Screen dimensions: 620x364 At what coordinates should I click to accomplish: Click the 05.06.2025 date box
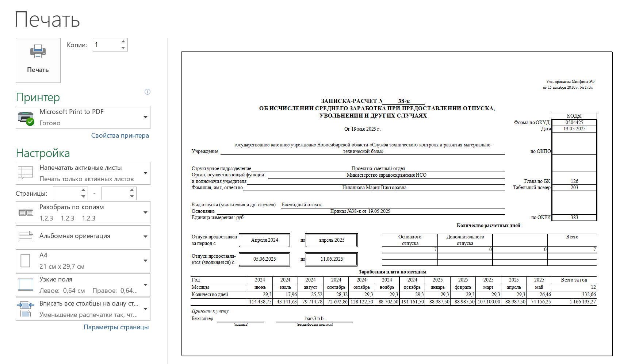pyautogui.click(x=265, y=259)
